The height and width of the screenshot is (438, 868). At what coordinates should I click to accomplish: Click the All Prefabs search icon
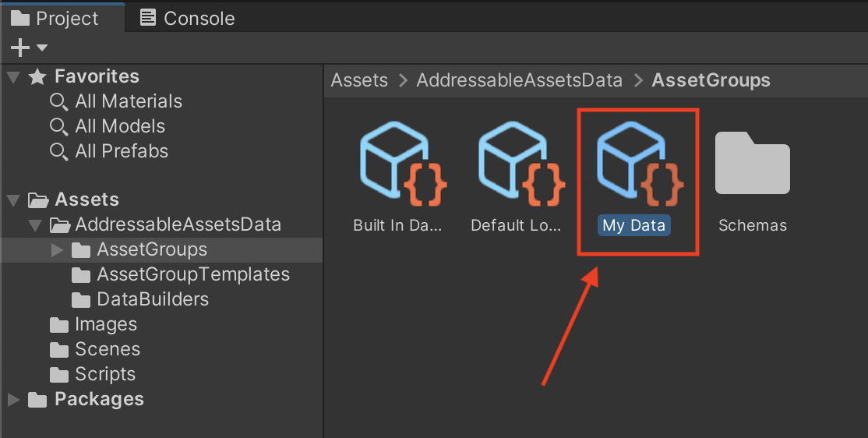pos(58,152)
